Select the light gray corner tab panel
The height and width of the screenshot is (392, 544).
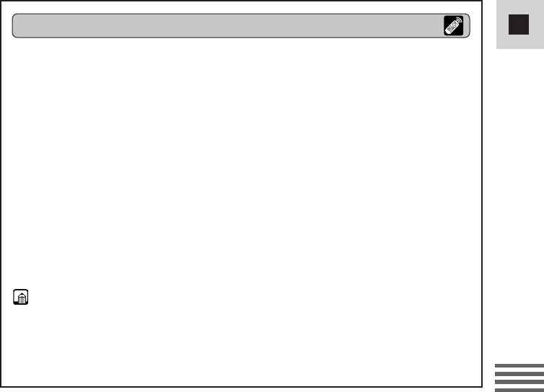[x=520, y=24]
